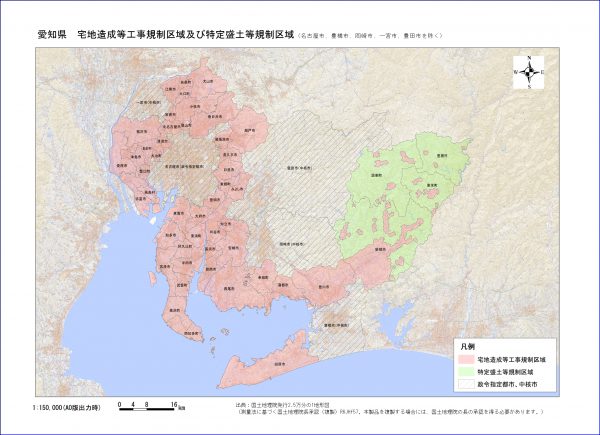Click the map title 愛知県 text

tap(52, 34)
